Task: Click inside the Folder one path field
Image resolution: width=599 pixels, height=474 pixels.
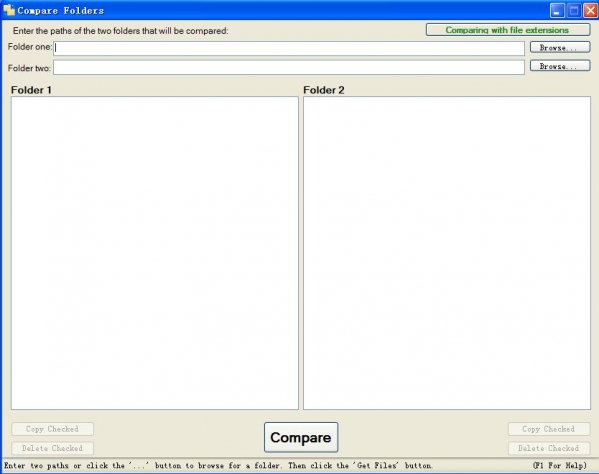Action: [289, 48]
